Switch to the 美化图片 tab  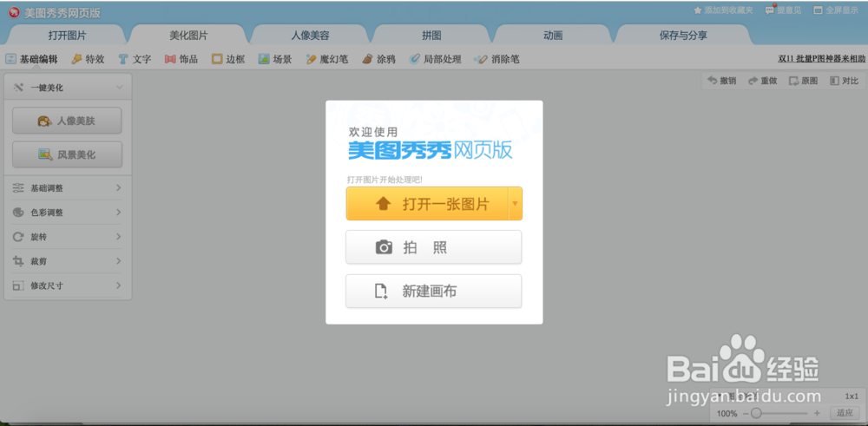tap(188, 36)
